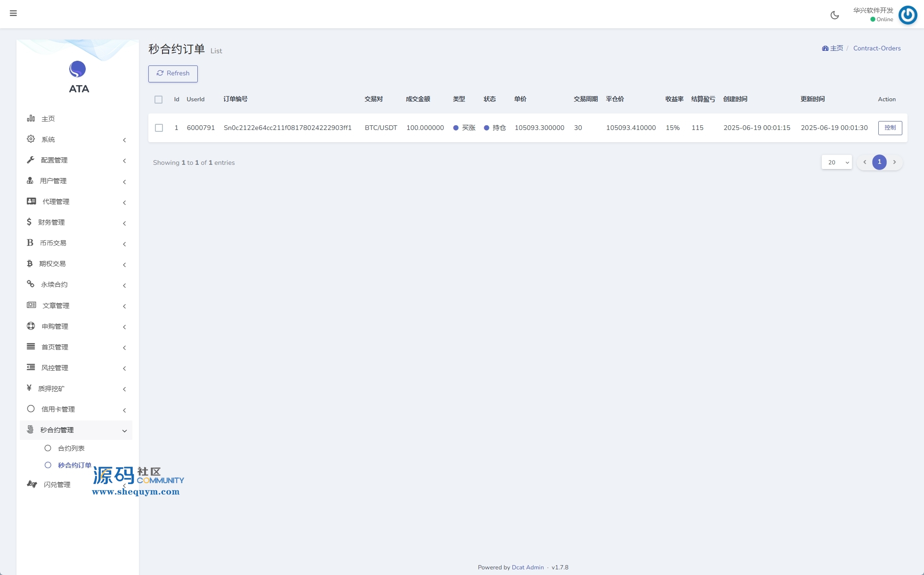
Task: Click the yen icon beside 质押挖矿
Action: (x=29, y=388)
